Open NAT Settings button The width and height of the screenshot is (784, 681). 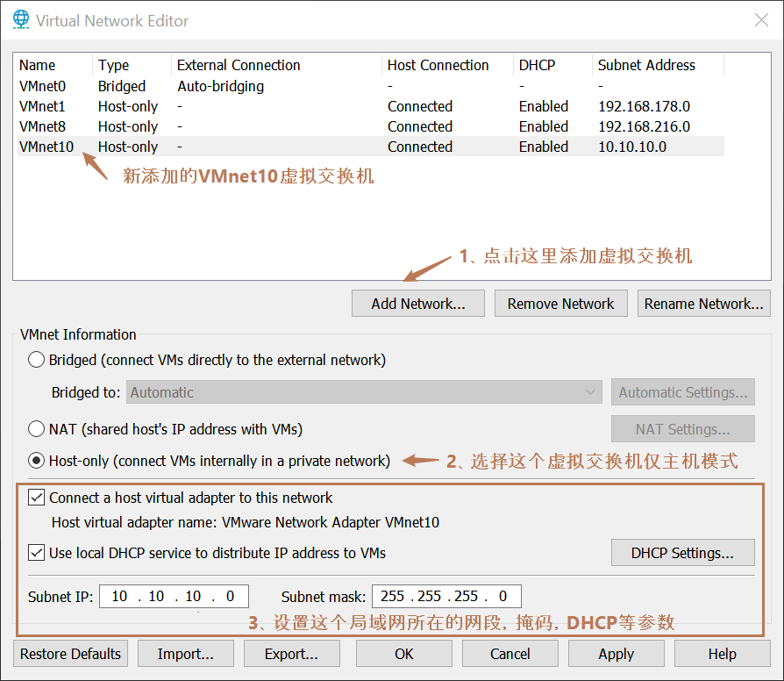[x=683, y=429]
